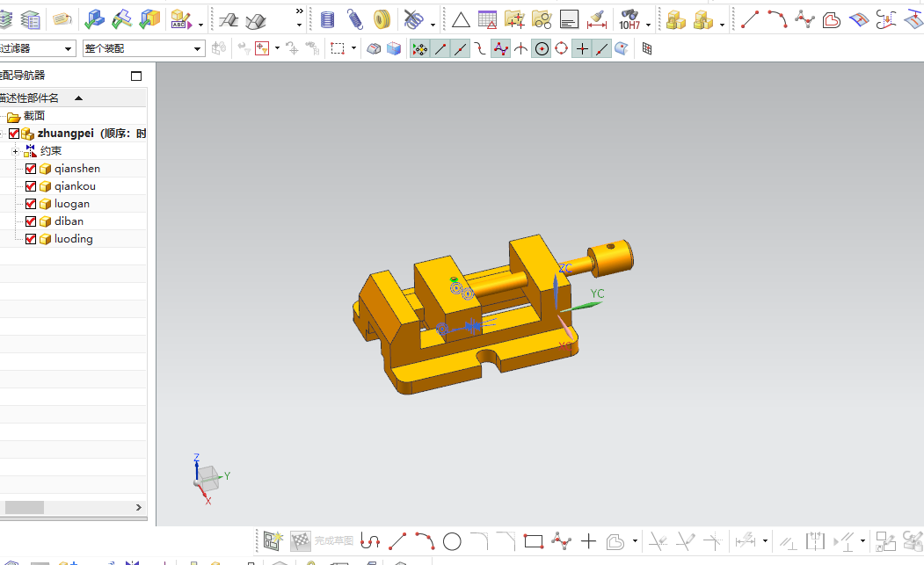Toggle the luogan component checkbox
Screen dimensions: 924x565
(31, 205)
